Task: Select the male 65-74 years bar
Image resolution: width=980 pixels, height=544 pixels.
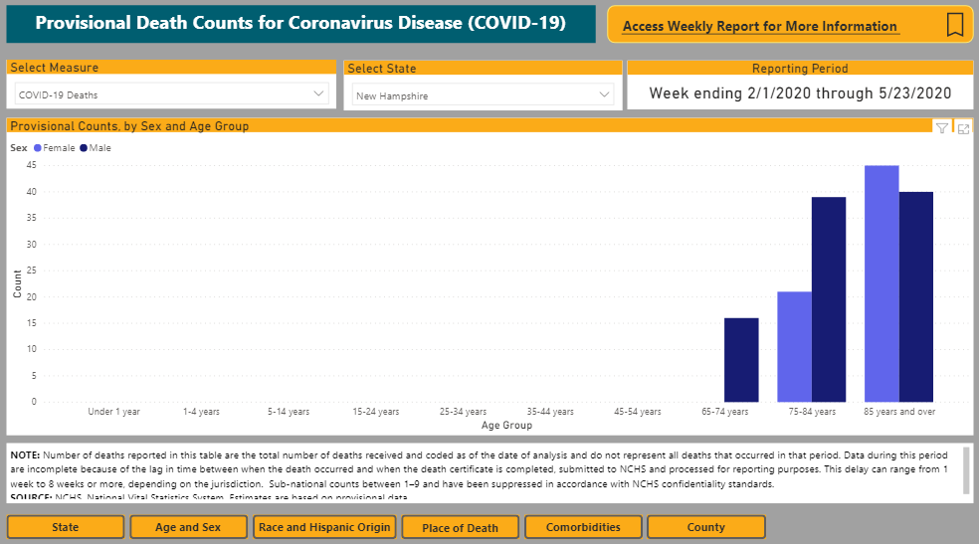Action: coord(741,359)
